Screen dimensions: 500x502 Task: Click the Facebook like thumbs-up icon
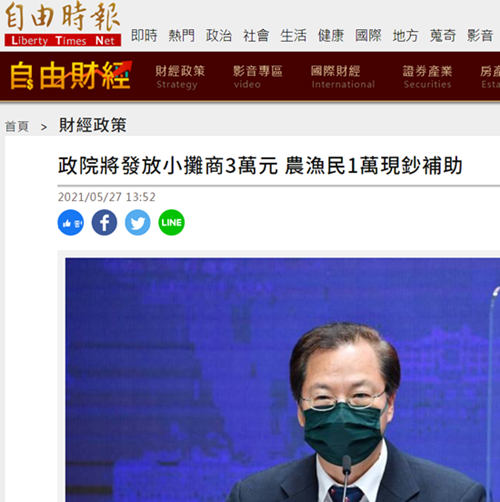pyautogui.click(x=71, y=223)
